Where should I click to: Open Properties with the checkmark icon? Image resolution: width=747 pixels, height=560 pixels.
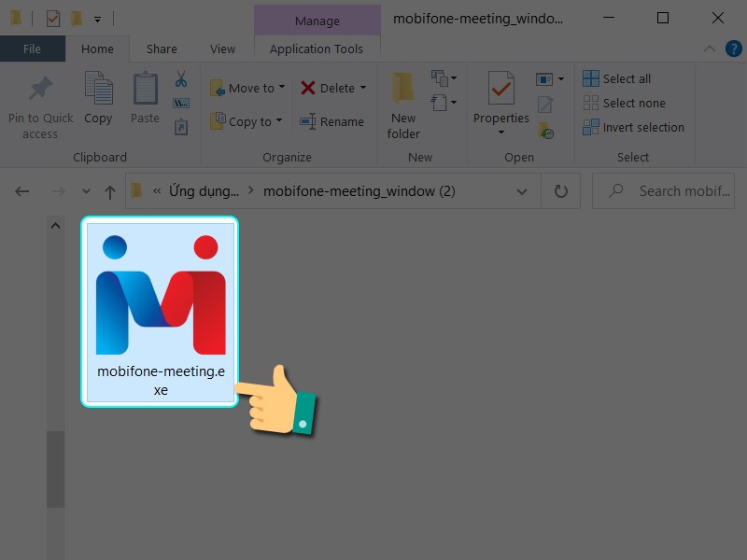[500, 91]
